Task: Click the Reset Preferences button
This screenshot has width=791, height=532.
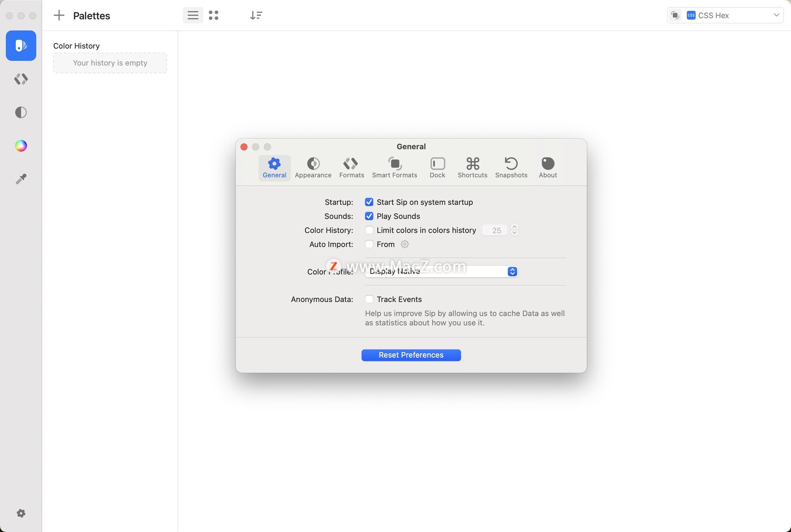Action: coord(411,355)
